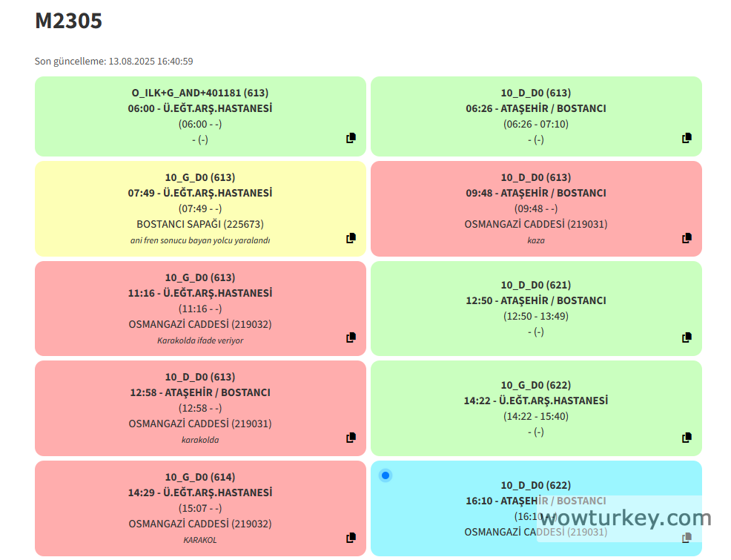Viewport: 731px width, 560px height.
Task: Click the 10_G_D0 (622) trip title
Action: [536, 385]
